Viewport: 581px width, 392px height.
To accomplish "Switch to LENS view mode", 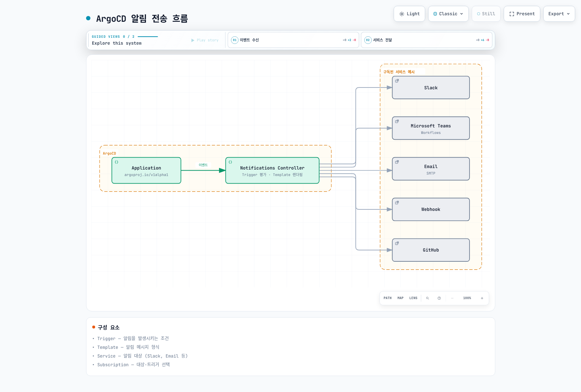I will (x=413, y=298).
